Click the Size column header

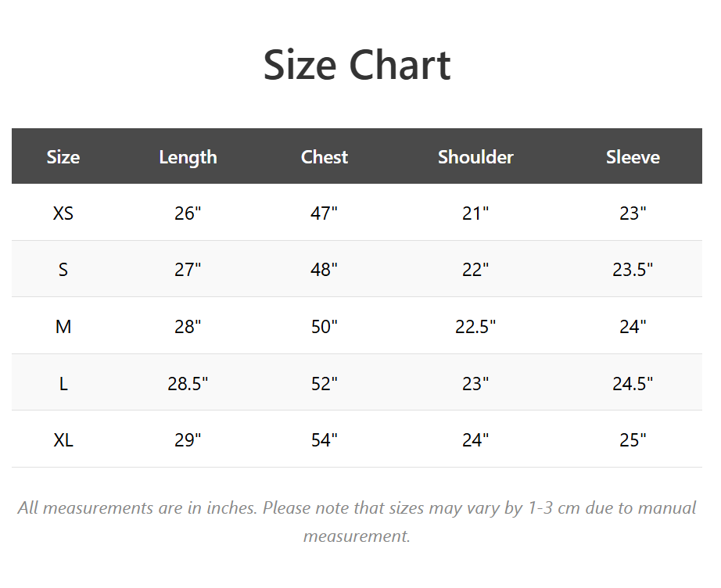tap(63, 157)
